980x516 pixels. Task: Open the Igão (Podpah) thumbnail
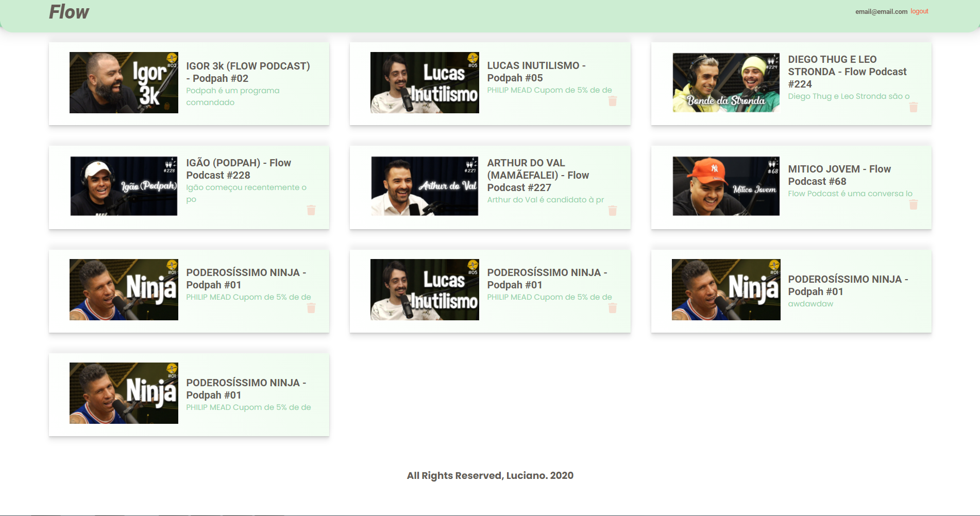click(x=124, y=186)
